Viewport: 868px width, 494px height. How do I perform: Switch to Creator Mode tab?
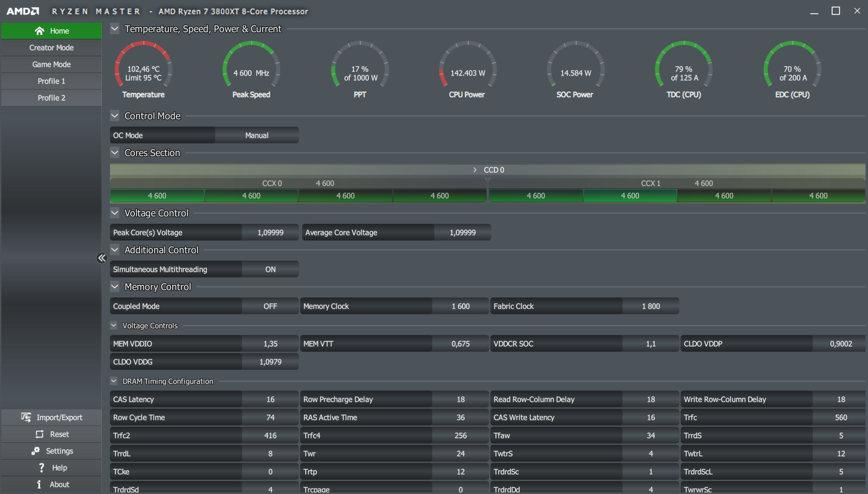click(x=51, y=48)
